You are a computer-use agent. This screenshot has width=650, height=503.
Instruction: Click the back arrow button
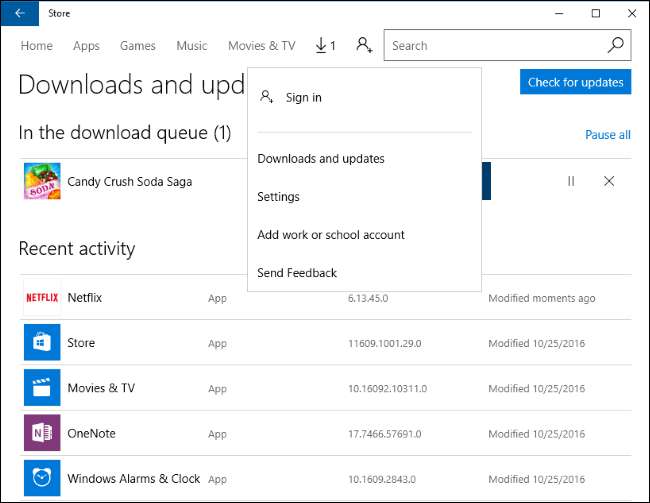click(x=20, y=13)
